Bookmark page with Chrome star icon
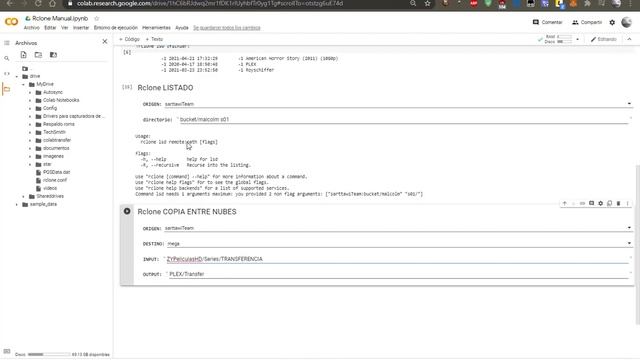The height and width of the screenshot is (360, 640). (427, 4)
